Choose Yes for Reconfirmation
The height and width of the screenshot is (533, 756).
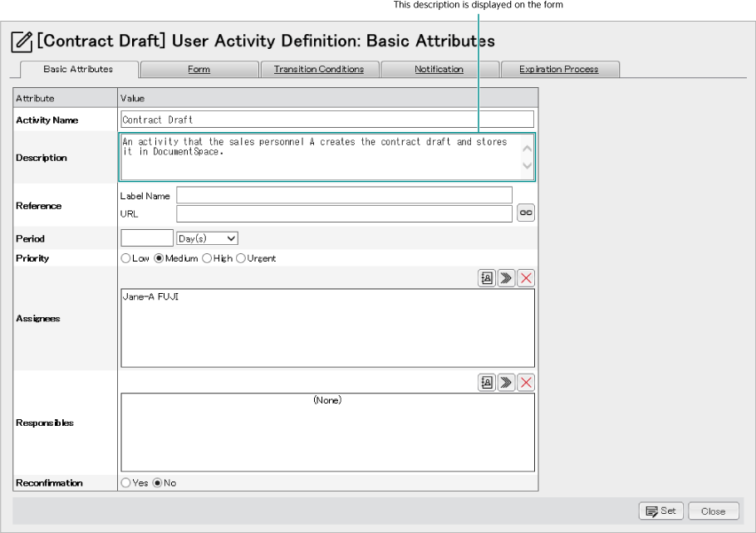tap(125, 482)
